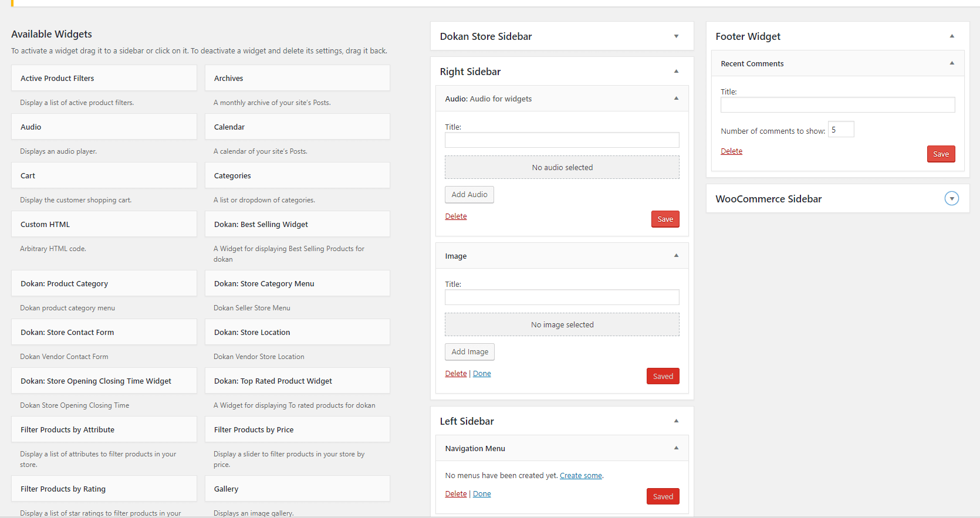Collapse the Image widget arrow
Viewport: 980px width, 518px height.
(676, 256)
